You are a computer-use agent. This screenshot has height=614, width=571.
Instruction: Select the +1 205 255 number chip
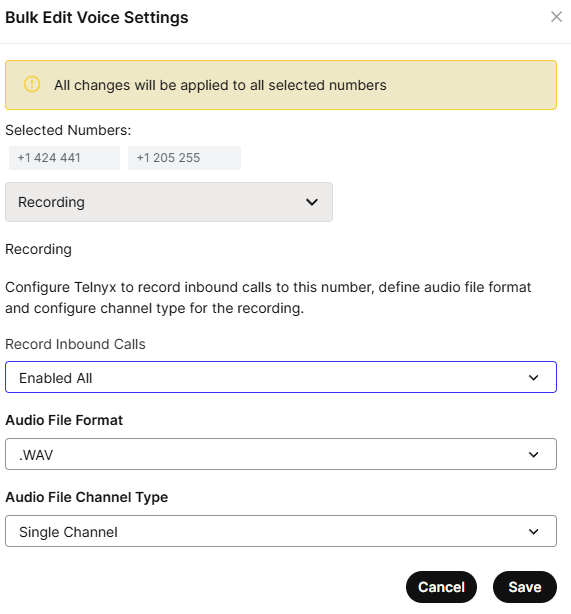pyautogui.click(x=184, y=158)
